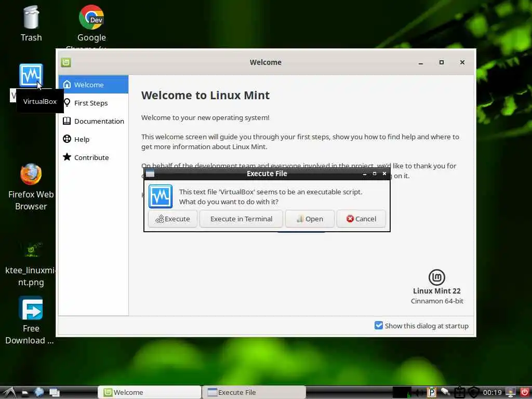Switch to Execute File taskbar entry
The width and height of the screenshot is (532, 399).
click(254, 392)
